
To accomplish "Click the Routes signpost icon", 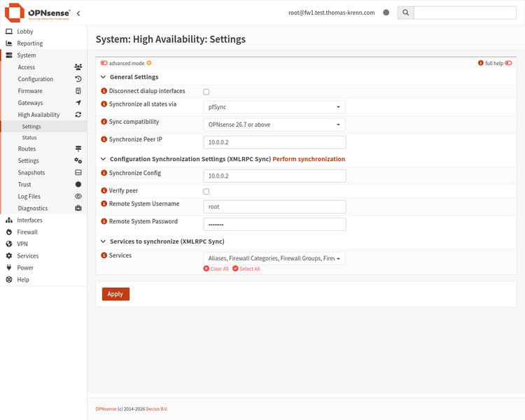I will pos(78,148).
